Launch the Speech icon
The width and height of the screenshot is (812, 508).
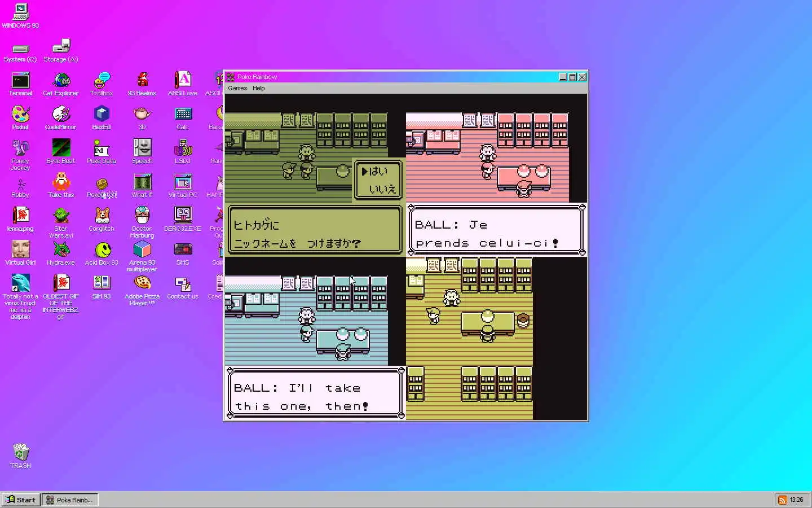(142, 152)
